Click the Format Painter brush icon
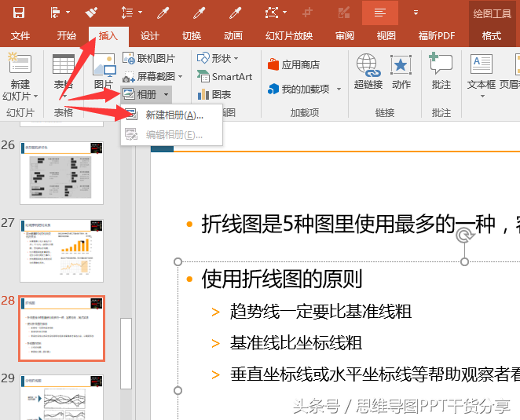 91,13
